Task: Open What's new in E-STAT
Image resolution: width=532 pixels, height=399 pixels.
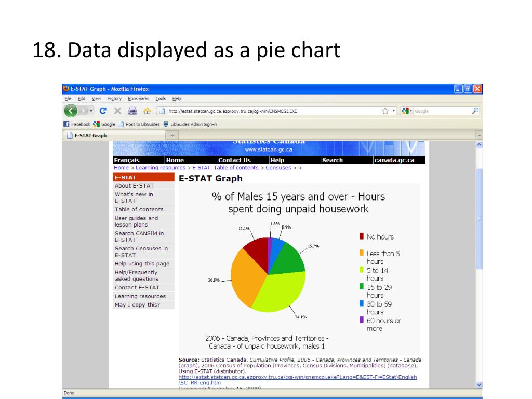Action: [x=134, y=197]
